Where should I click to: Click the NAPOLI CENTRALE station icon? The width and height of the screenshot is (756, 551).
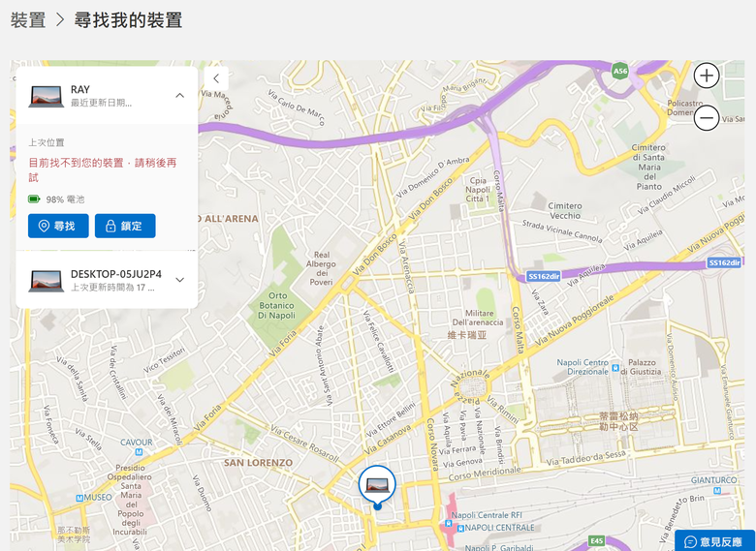[x=460, y=528]
